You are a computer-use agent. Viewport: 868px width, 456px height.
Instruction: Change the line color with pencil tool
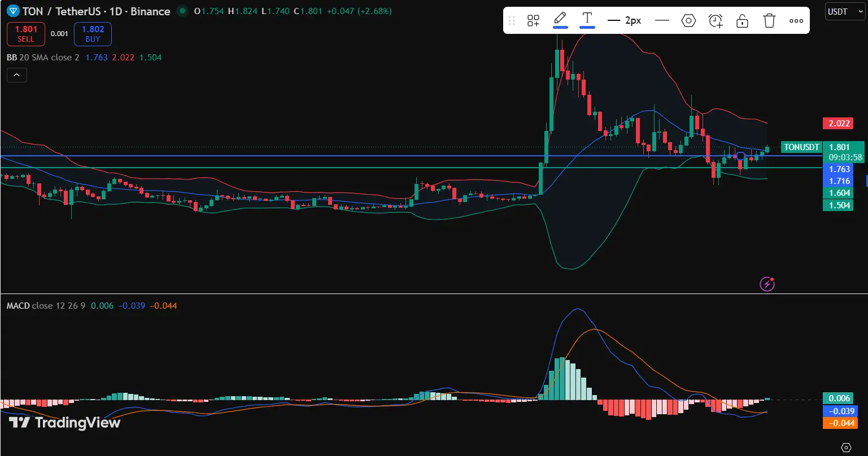tap(560, 20)
